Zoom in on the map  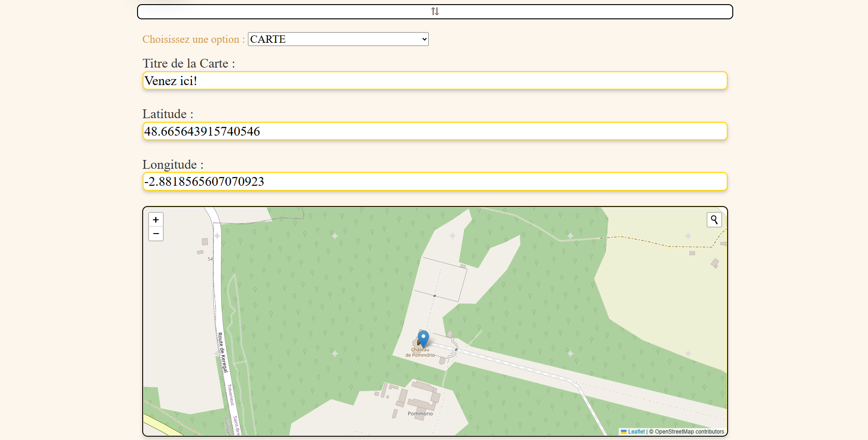[156, 220]
